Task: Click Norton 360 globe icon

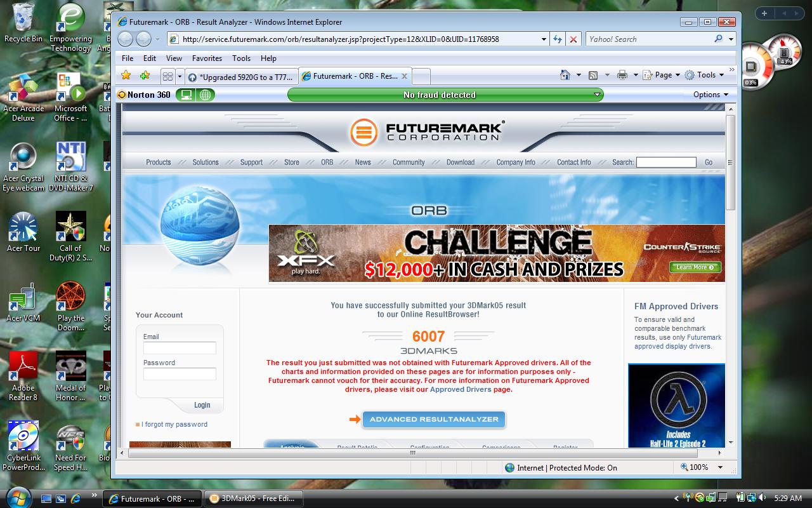Action: [x=205, y=95]
